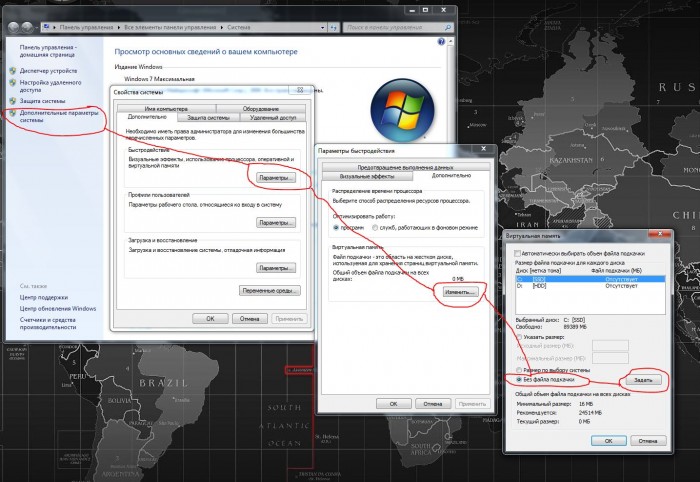Switch to Удаленный доступ tab
The height and width of the screenshot is (482, 700).
point(273,117)
